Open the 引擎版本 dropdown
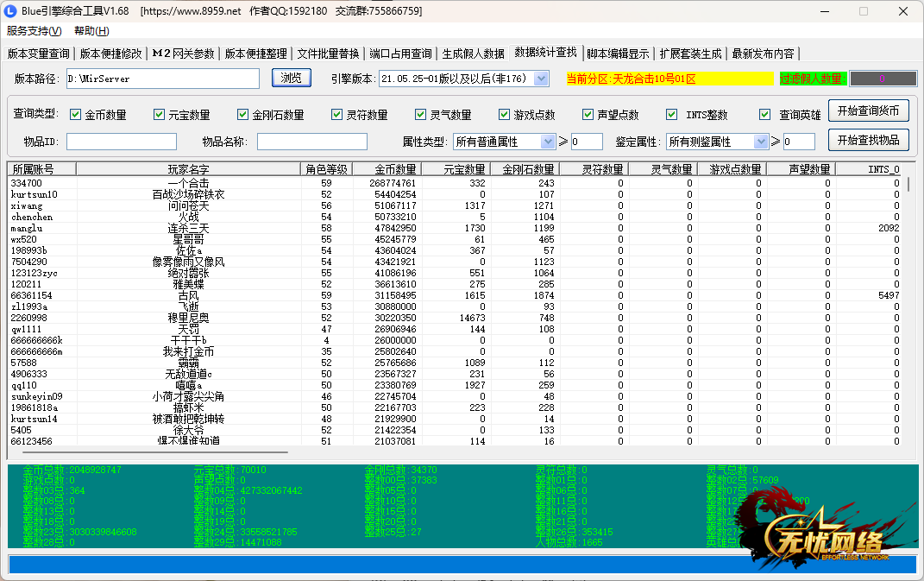Image resolution: width=924 pixels, height=581 pixels. [541, 79]
